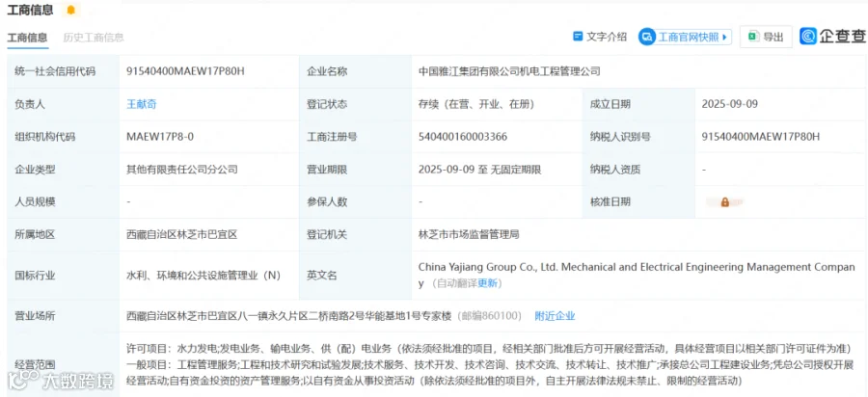The width and height of the screenshot is (868, 397).
Task: Switch to the 工商信息 tab
Action: click(27, 38)
